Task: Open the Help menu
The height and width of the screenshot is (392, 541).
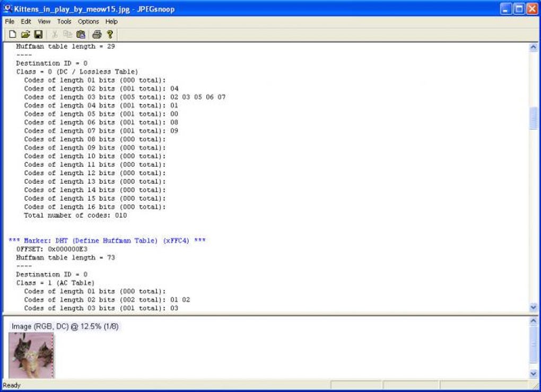Action: tap(111, 21)
